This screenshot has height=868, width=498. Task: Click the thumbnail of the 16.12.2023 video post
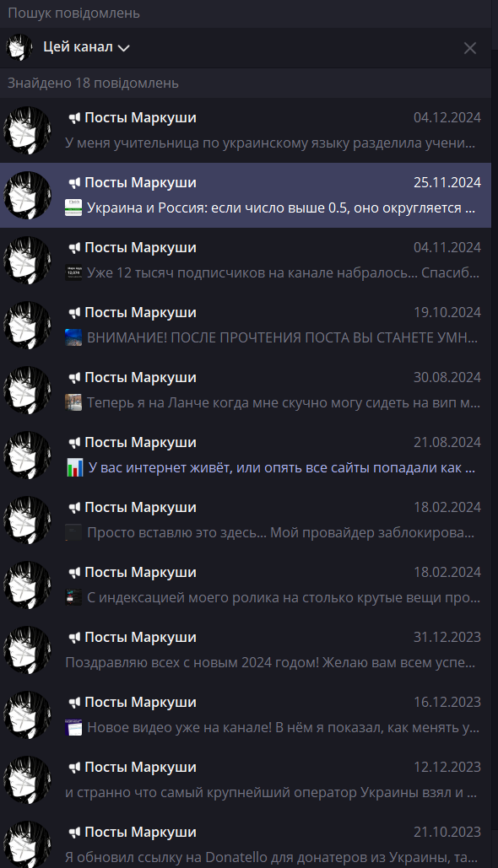[73, 727]
